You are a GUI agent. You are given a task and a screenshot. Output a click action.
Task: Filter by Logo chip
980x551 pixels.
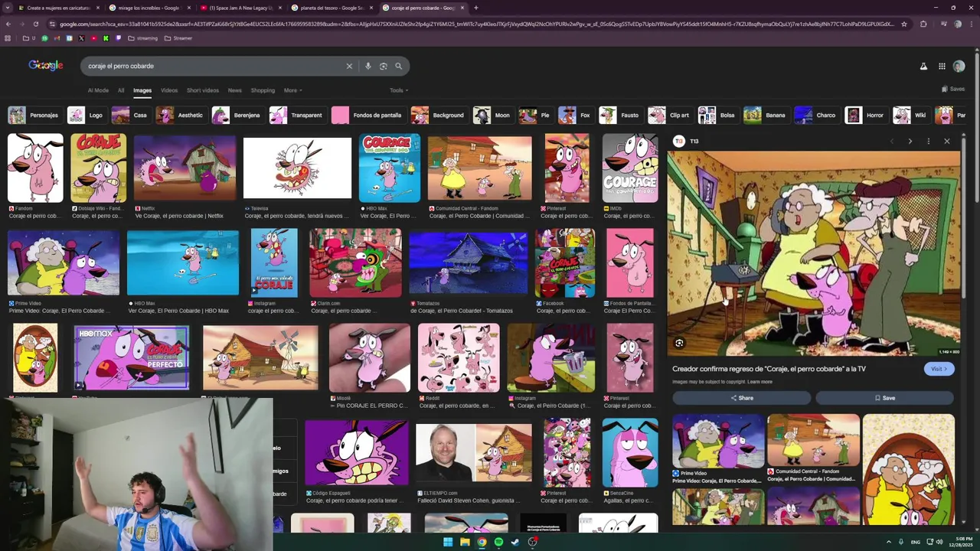pos(87,116)
